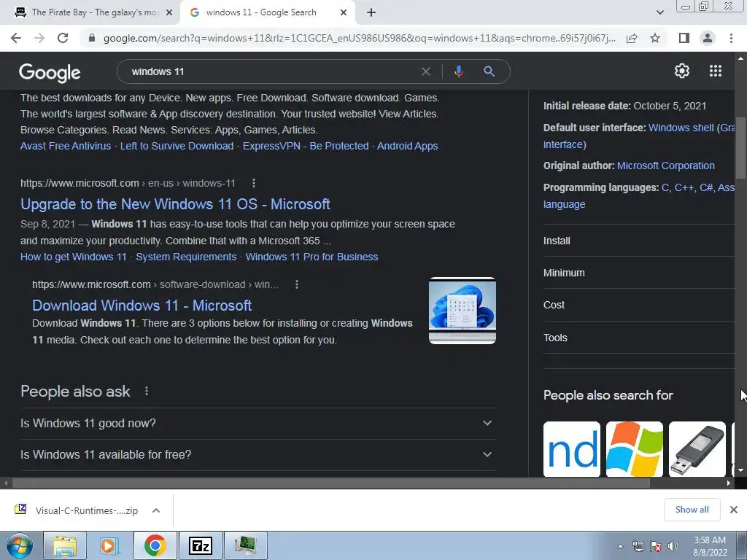Open Windows Start menu
The image size is (747, 560).
click(x=20, y=545)
